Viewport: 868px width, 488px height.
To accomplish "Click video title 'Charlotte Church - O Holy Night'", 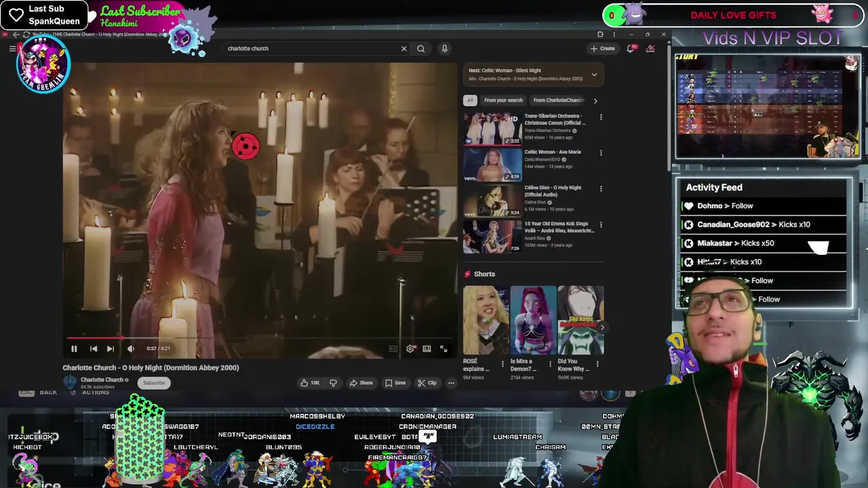I will (x=151, y=368).
